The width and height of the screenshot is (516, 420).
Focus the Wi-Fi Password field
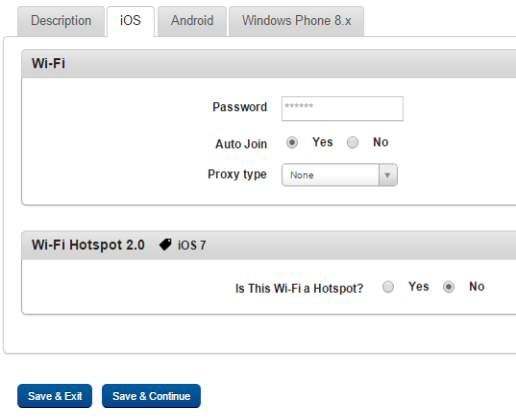point(342,109)
